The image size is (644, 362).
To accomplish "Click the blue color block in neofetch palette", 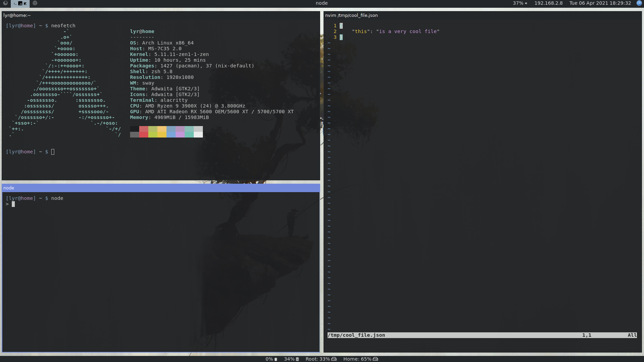I will 171,129.
